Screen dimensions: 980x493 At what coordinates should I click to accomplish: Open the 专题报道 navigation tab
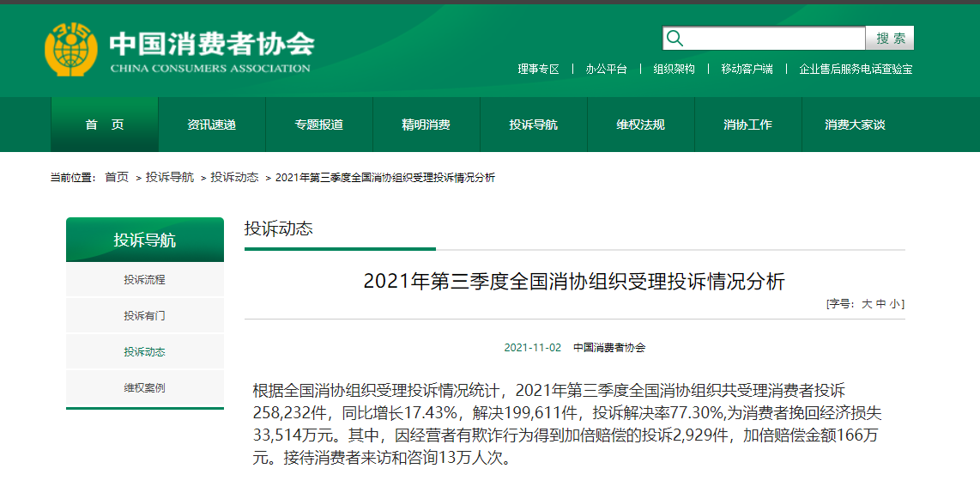[318, 125]
